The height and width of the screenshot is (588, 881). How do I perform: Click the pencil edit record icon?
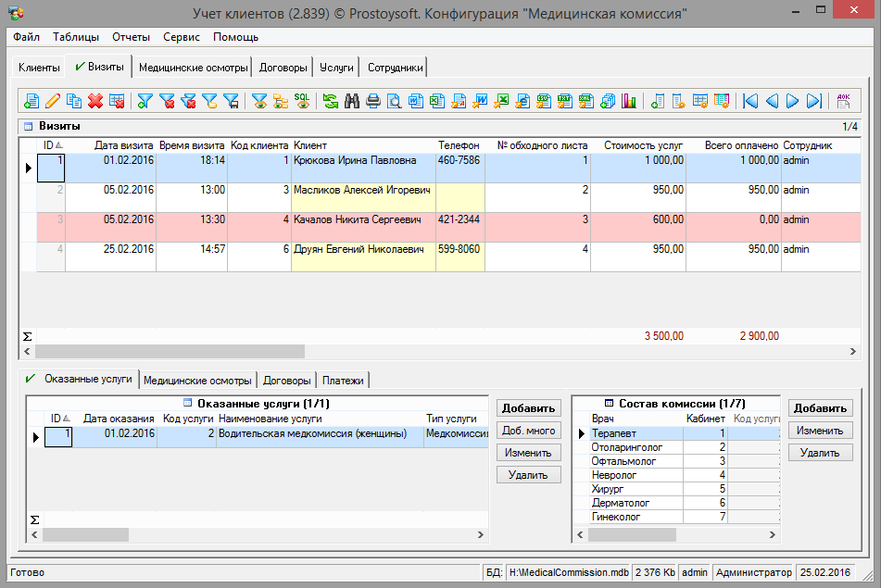53,101
